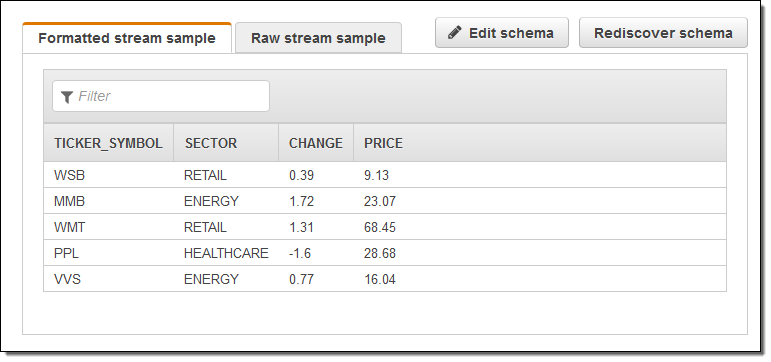
Task: Click the Edit schema button
Action: point(502,33)
